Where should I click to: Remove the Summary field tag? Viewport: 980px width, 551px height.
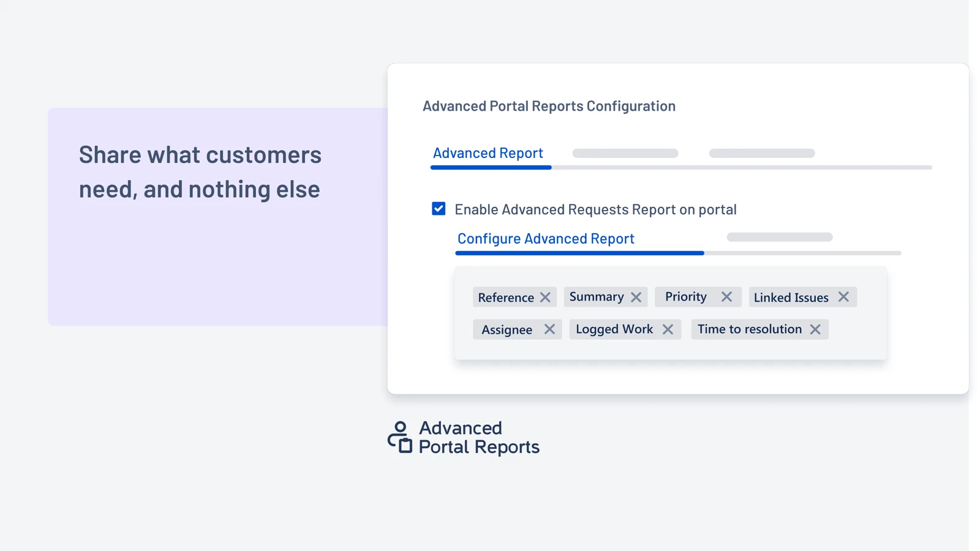click(636, 298)
